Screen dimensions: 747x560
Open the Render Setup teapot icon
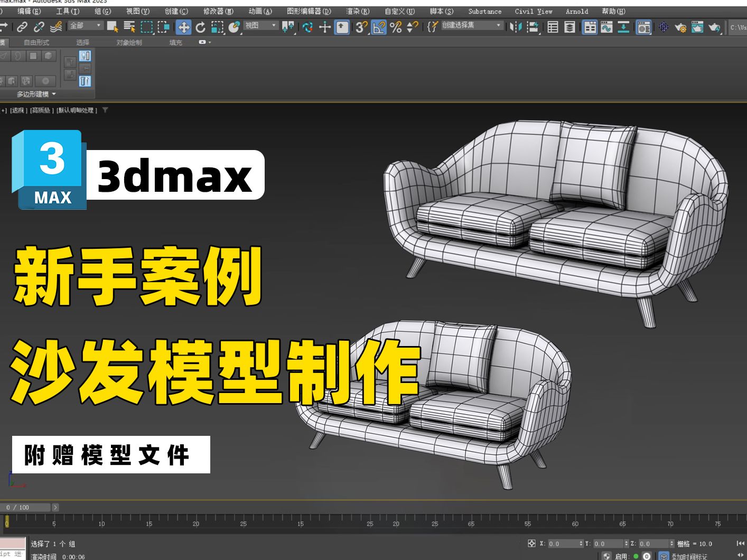click(x=680, y=26)
